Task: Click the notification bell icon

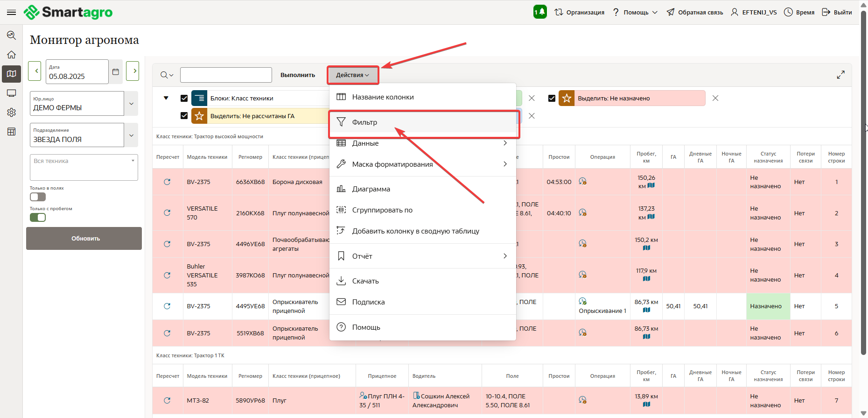Action: tap(540, 12)
